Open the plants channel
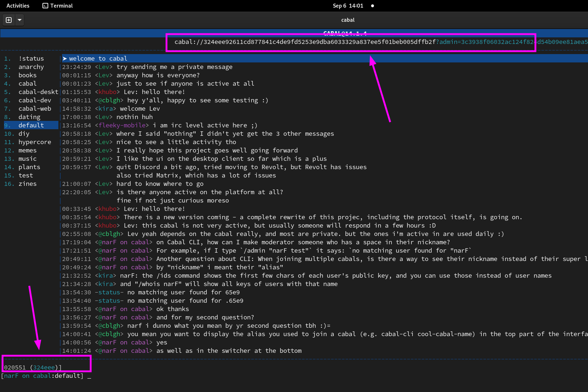Screen dimensions: 588x392 tap(31, 167)
